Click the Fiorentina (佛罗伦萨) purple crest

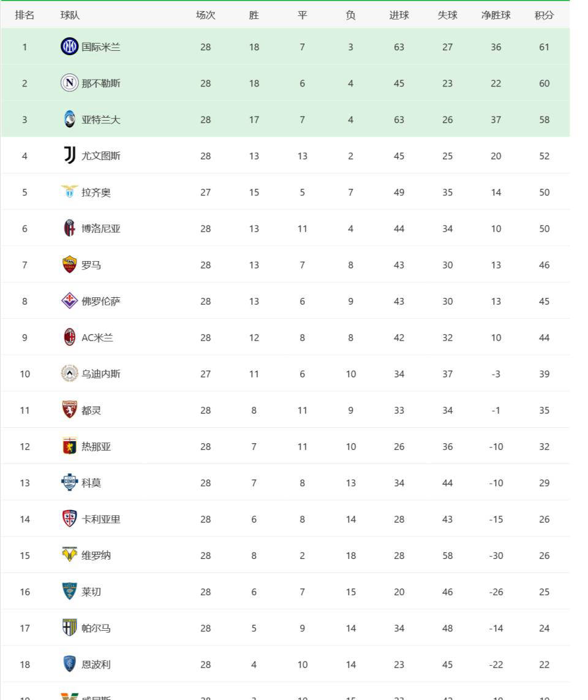[69, 301]
